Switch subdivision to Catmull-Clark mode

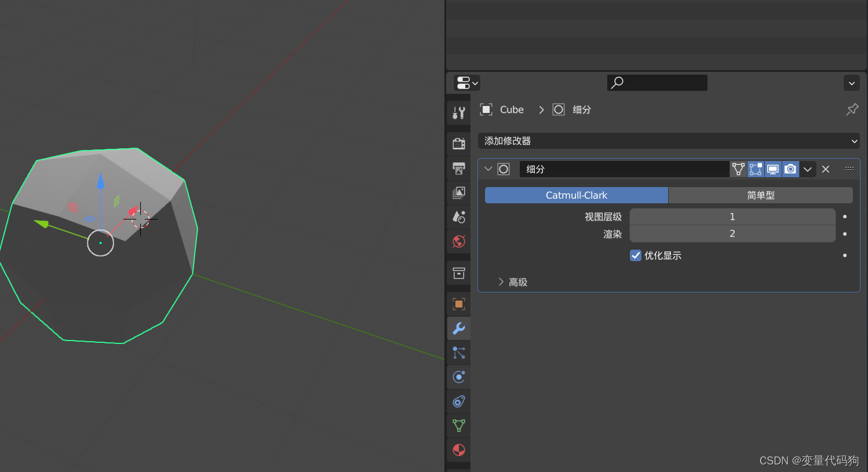click(576, 195)
